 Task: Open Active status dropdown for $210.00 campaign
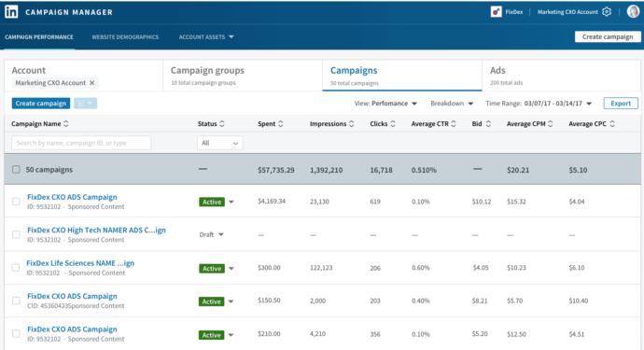(x=231, y=335)
